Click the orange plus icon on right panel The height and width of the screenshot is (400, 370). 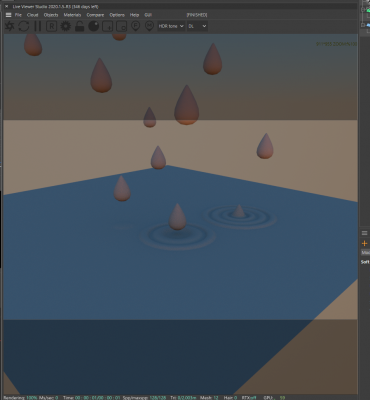pyautogui.click(x=364, y=243)
